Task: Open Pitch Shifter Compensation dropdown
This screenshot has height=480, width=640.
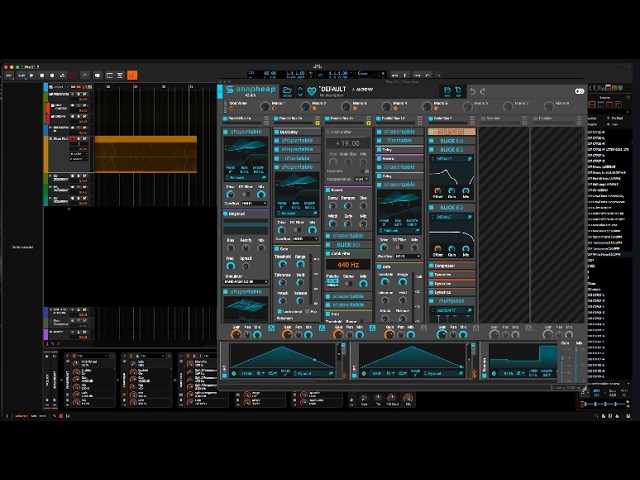Action: (361, 179)
